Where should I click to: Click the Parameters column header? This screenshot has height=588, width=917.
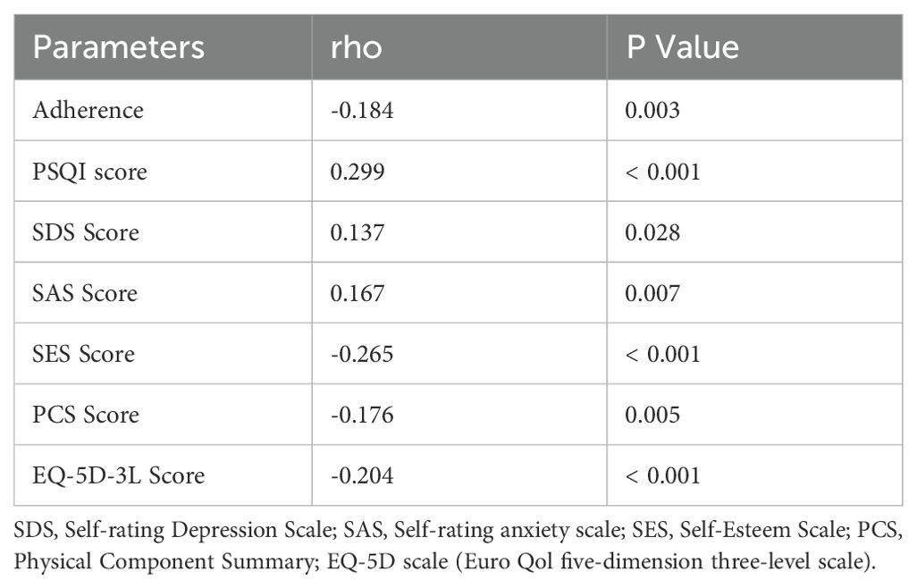point(118,47)
